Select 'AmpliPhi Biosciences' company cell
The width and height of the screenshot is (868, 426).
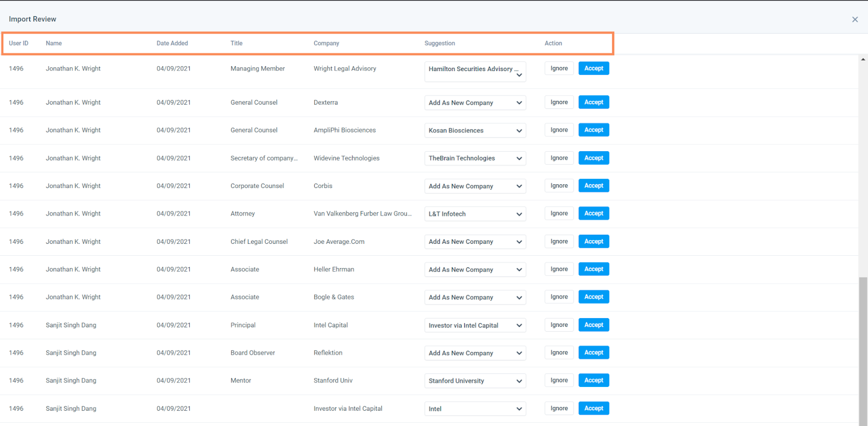coord(344,130)
